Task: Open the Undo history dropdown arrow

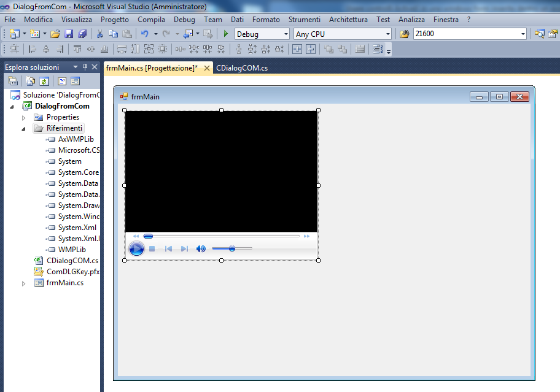Action: [156, 34]
